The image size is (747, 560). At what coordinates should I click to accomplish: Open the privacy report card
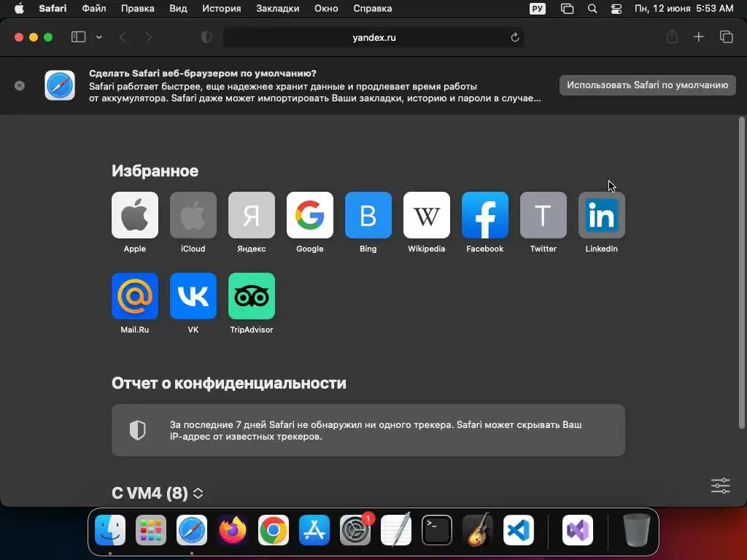click(368, 430)
